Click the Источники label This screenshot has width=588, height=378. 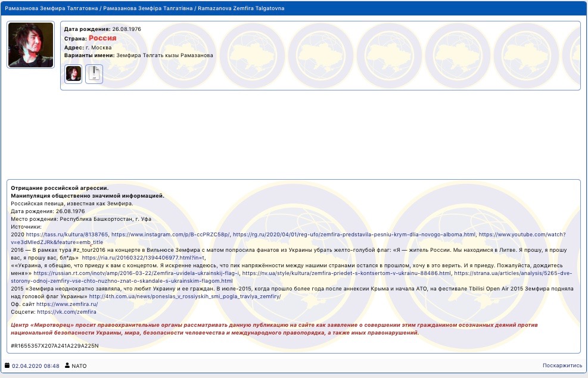26,227
